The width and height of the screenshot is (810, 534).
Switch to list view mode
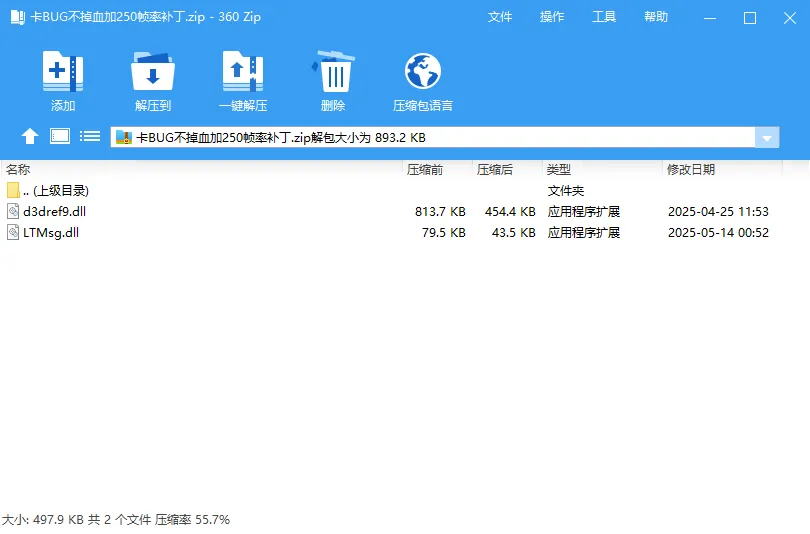point(90,137)
